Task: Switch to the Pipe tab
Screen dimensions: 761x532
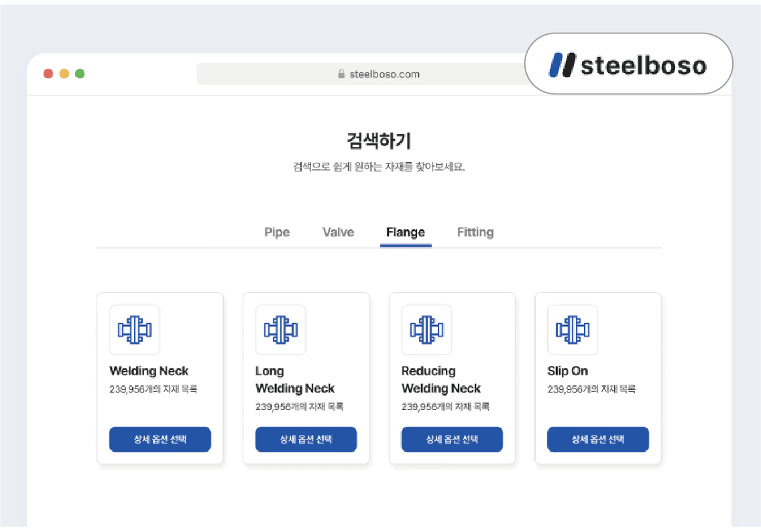Action: pos(277,232)
